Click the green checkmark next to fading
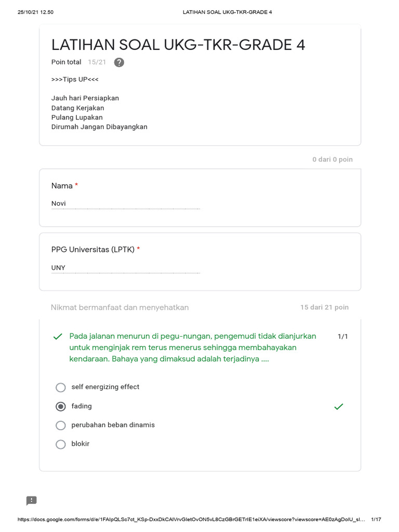Viewport: 399px width, 532px height. pos(339,407)
